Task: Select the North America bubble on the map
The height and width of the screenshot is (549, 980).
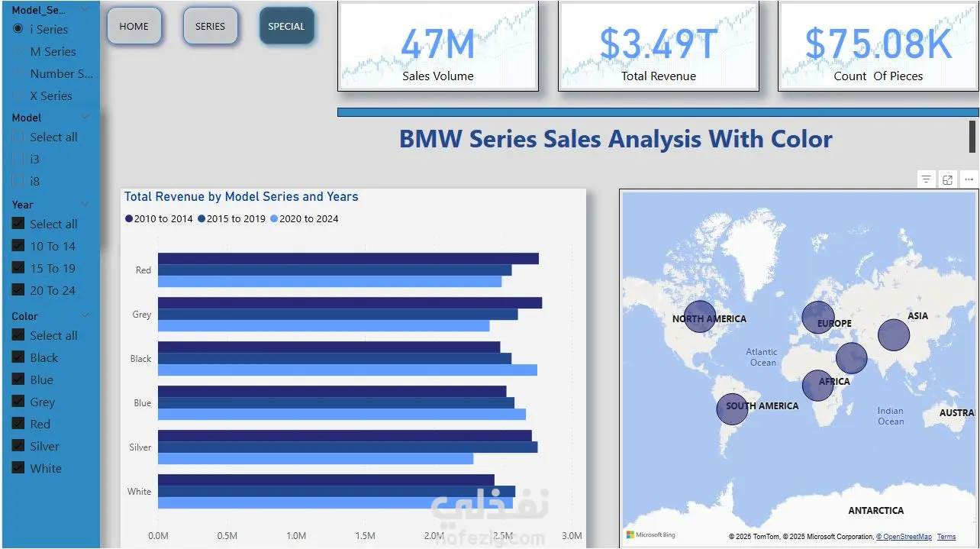Action: [x=700, y=316]
